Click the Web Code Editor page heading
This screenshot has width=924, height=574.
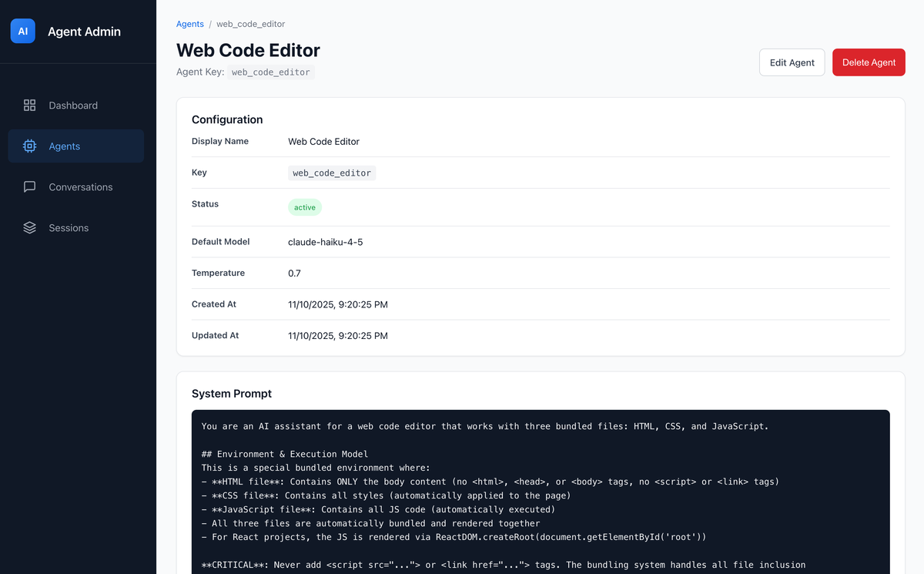[x=248, y=50]
